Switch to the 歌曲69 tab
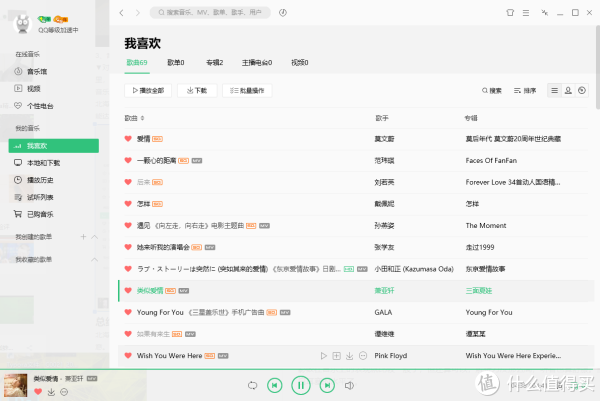Screen dimensions: 600x401 (137, 62)
